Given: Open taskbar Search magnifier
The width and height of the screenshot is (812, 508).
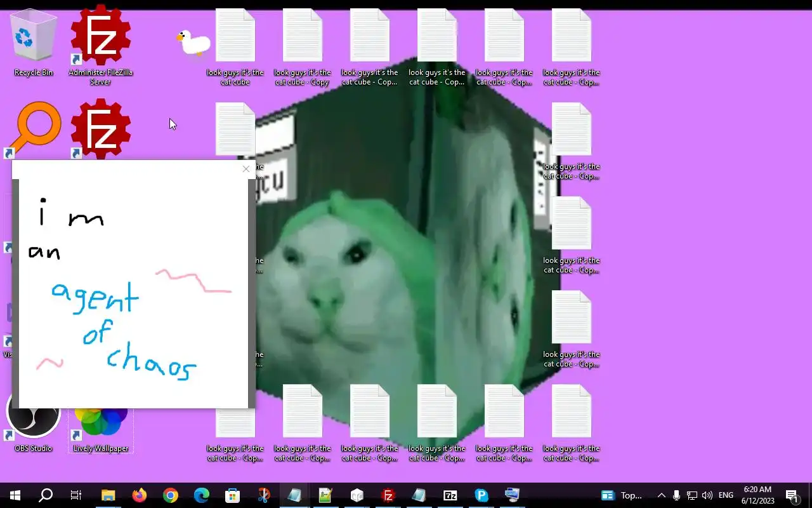Looking at the screenshot, I should coord(46,495).
